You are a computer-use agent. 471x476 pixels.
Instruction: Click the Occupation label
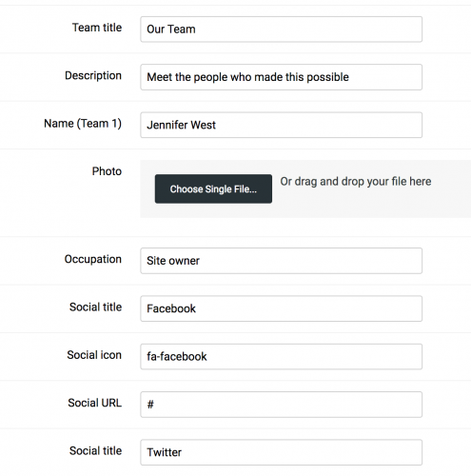[93, 259]
